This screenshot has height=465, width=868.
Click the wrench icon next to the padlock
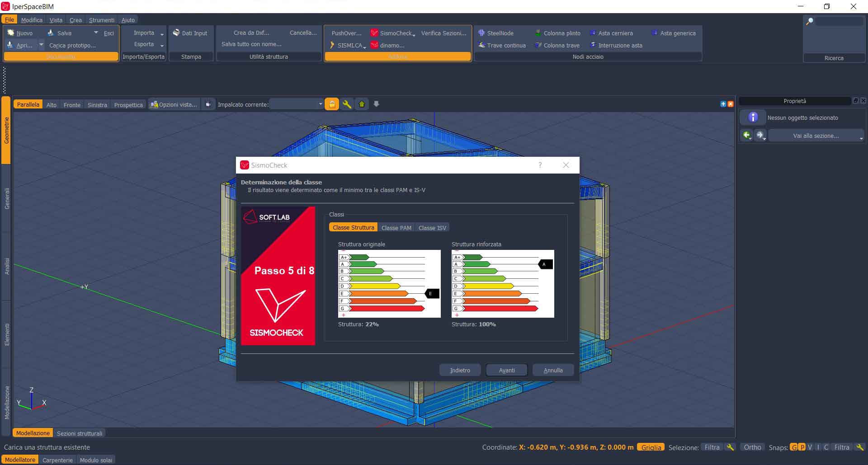tap(347, 104)
